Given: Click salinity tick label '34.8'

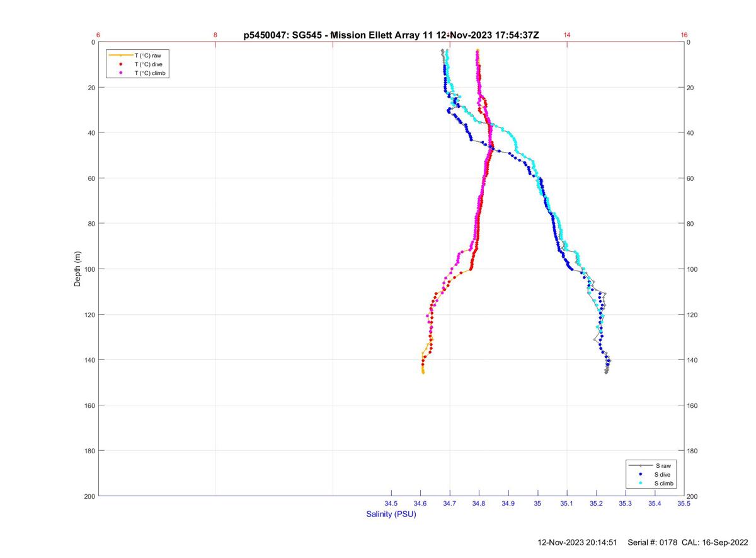Looking at the screenshot, I should point(479,503).
